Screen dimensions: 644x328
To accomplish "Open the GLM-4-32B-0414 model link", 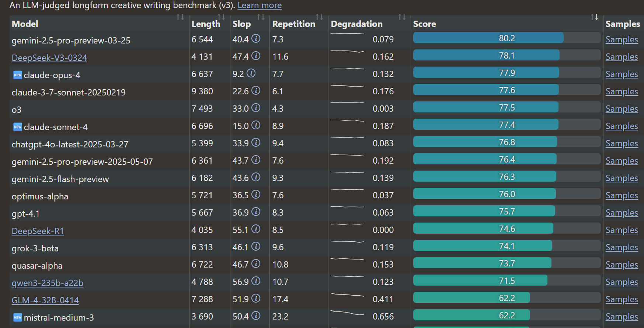I will [45, 300].
